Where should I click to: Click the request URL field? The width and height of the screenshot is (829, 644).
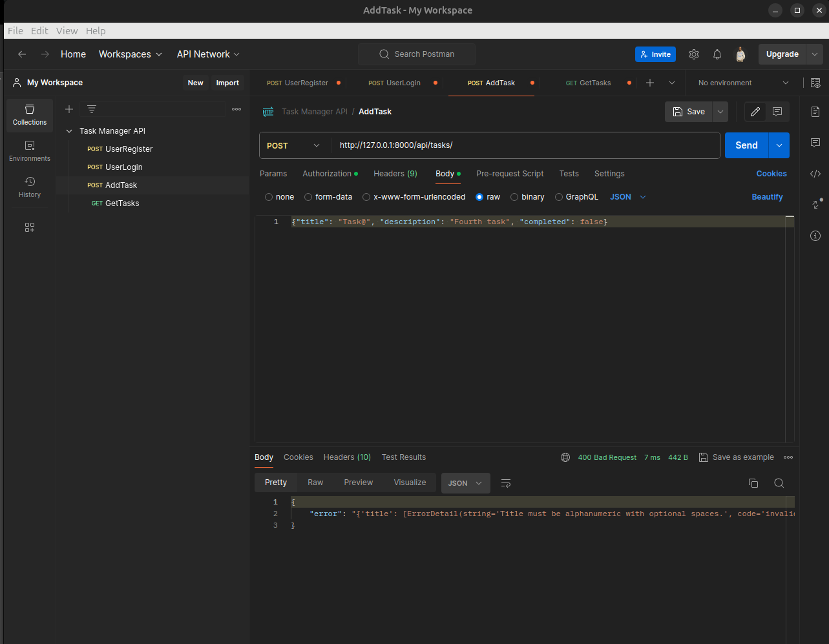525,145
